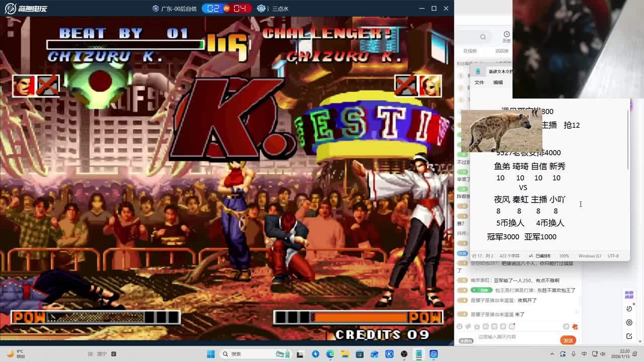
Task: Open the 编辑 menu in Notepad
Action: pyautogui.click(x=498, y=82)
